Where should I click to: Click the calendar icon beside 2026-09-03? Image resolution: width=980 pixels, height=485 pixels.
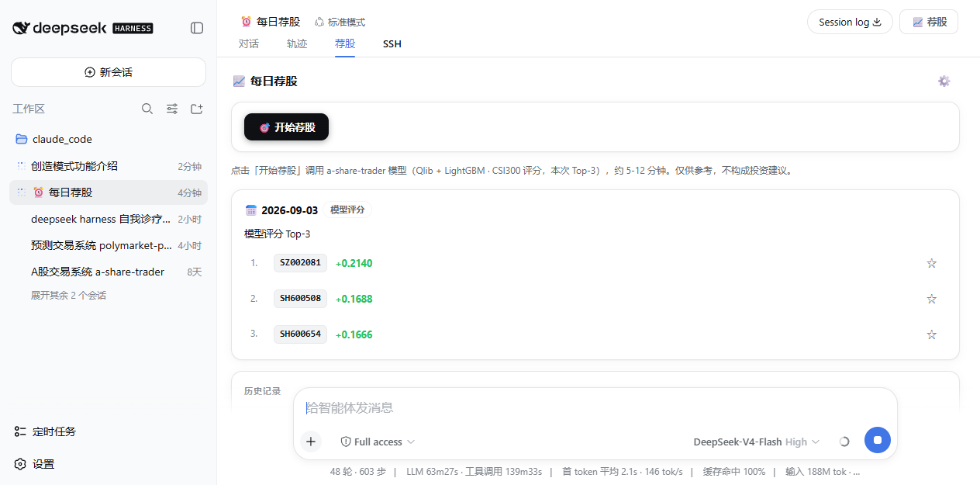click(251, 210)
